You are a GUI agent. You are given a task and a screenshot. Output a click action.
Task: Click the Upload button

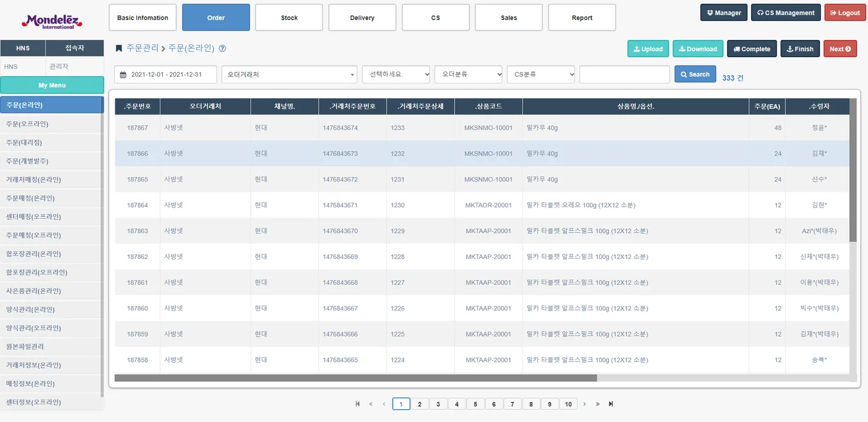(648, 49)
